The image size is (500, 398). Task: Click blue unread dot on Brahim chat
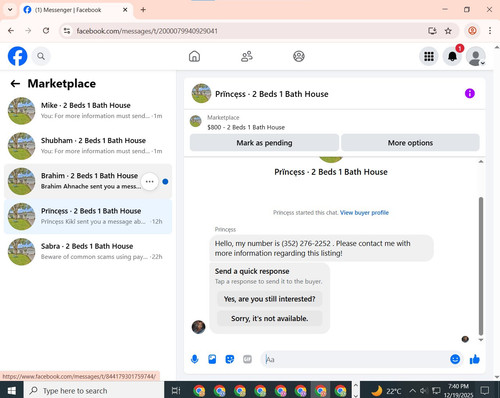(165, 182)
